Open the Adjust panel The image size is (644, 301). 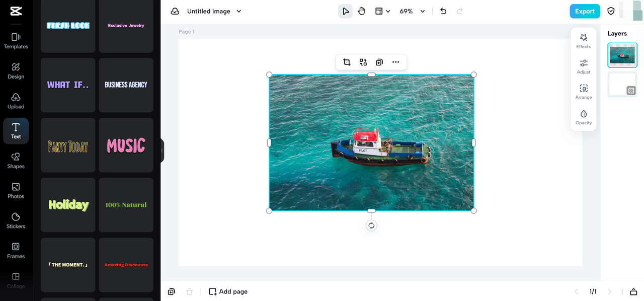point(584,66)
